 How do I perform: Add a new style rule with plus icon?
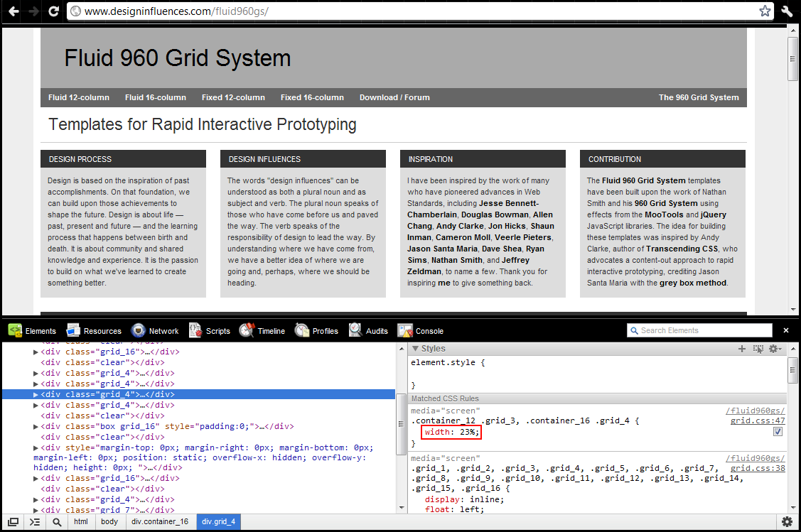[742, 349]
